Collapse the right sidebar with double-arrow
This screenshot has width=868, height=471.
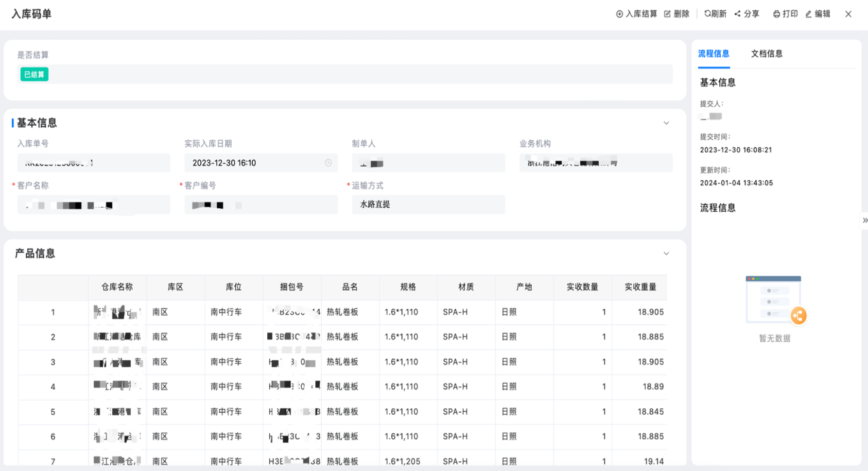(865, 220)
